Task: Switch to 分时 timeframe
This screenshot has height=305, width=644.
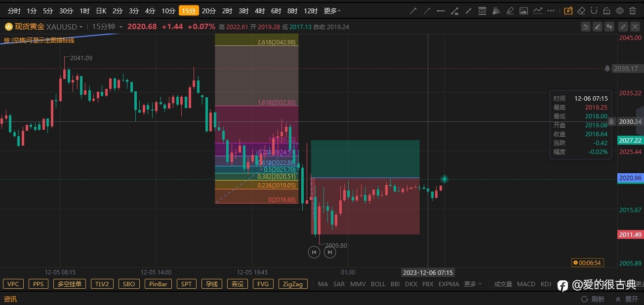Action: point(14,11)
